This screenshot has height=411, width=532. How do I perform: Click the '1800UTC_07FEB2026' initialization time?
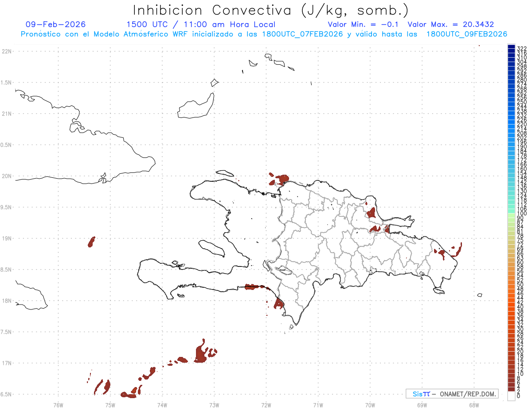301,34
